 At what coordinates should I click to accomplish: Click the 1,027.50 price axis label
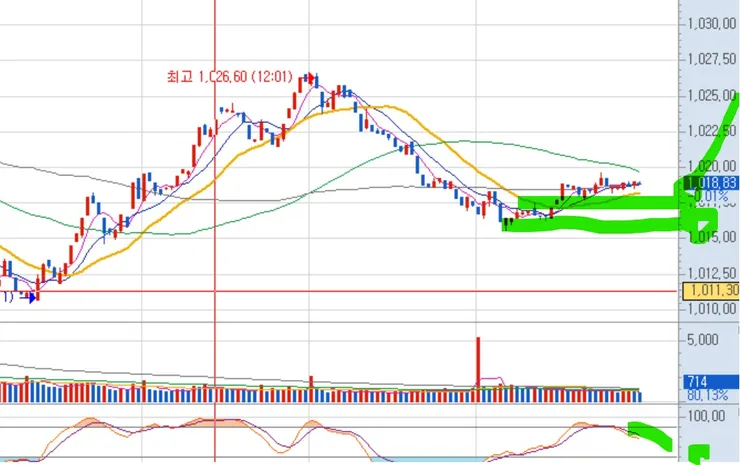[712, 59]
